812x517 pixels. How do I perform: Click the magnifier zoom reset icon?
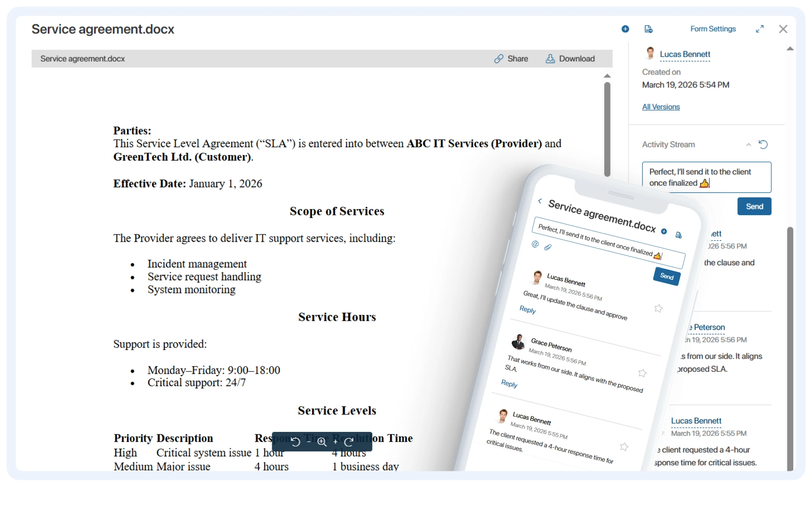coord(322,442)
